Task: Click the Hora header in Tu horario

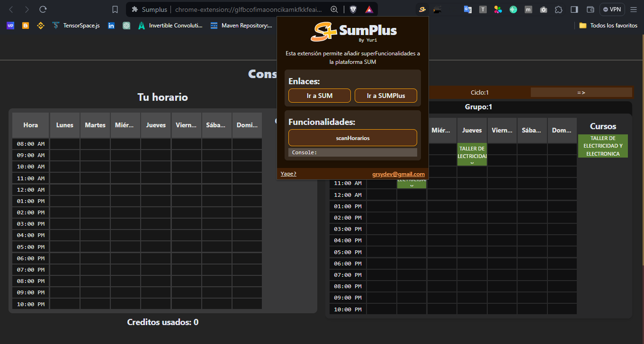Action: (x=31, y=125)
